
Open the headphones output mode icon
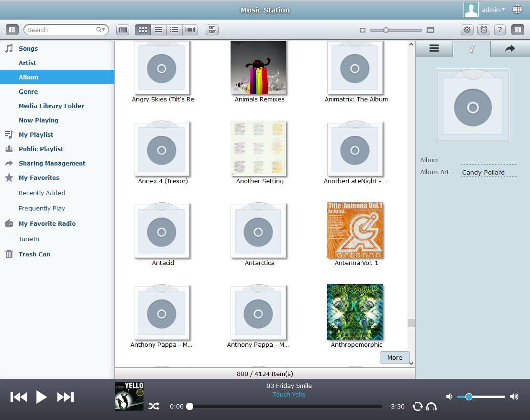[x=431, y=407]
